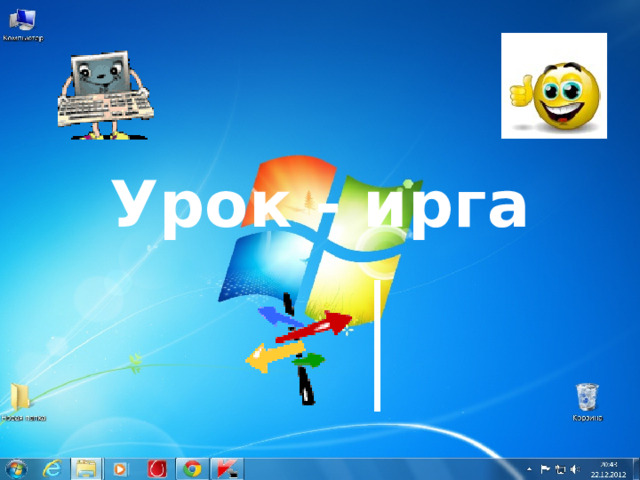Click the smiley thumbs-up picture
This screenshot has width=640, height=480.
click(x=554, y=86)
